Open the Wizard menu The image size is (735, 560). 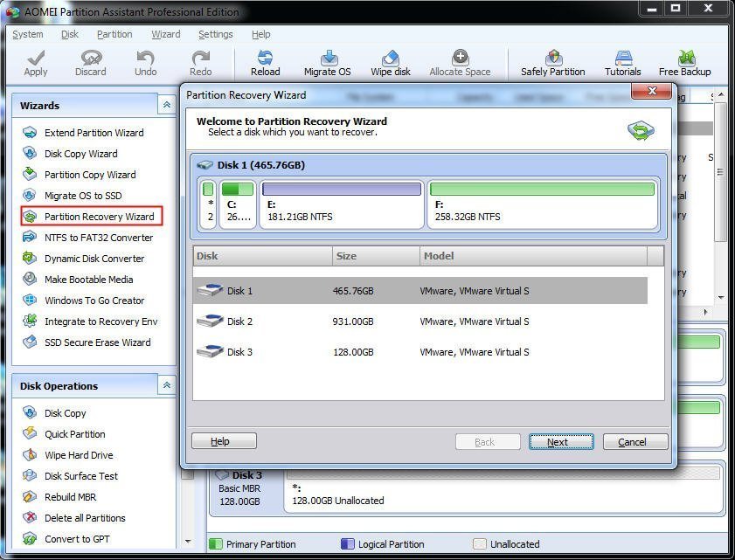click(165, 34)
